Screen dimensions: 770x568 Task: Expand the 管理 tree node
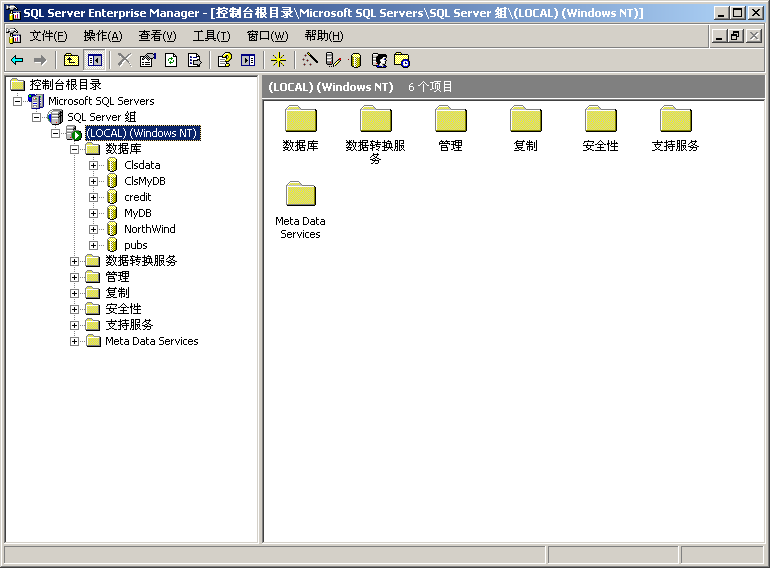[74, 277]
